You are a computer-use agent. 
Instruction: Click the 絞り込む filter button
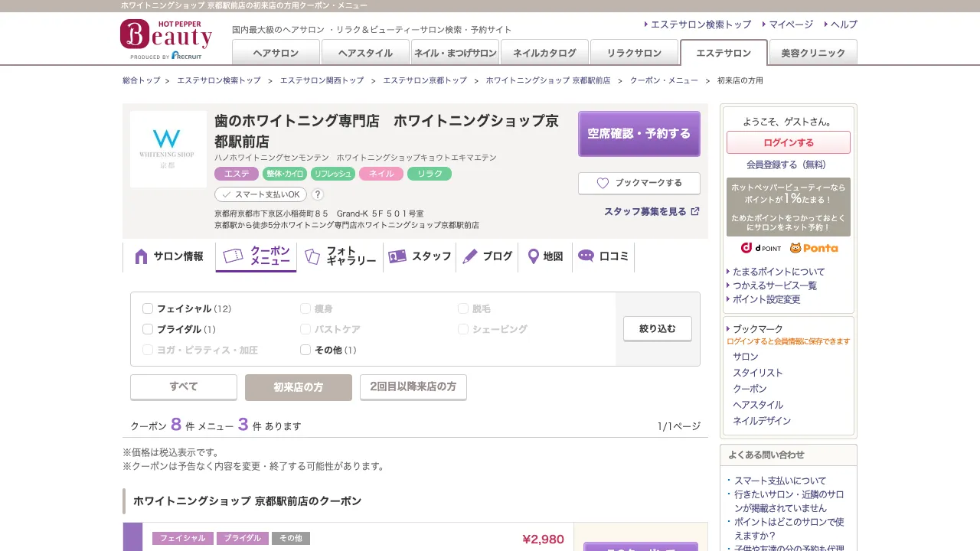click(658, 329)
